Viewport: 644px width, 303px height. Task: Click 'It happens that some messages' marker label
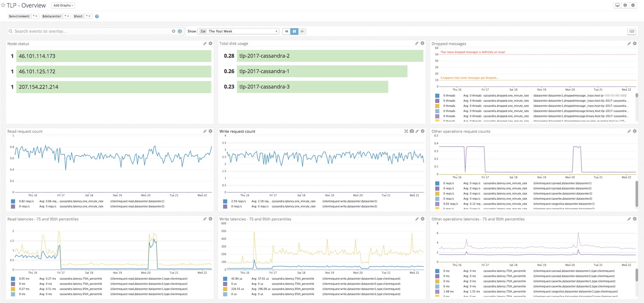point(469,78)
